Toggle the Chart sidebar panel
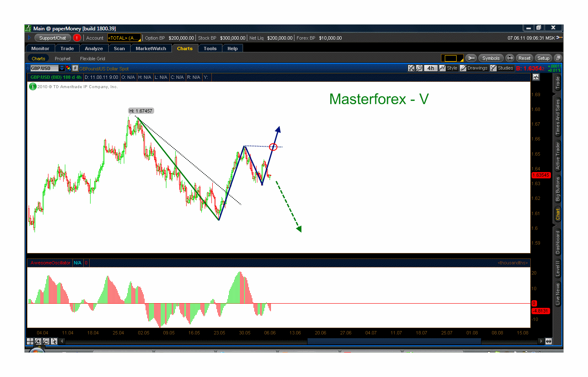588x377 pixels. (x=558, y=215)
